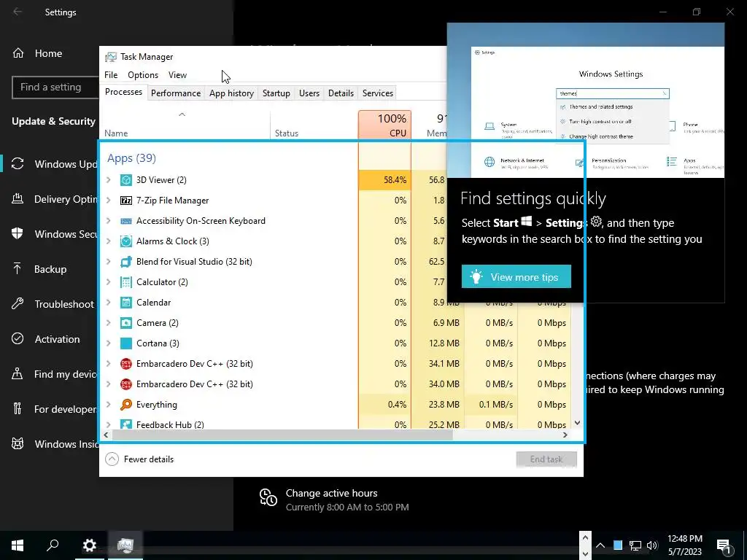Click the Delivery Optimization sidebar icon
This screenshot has width=747, height=560.
[x=18, y=199]
